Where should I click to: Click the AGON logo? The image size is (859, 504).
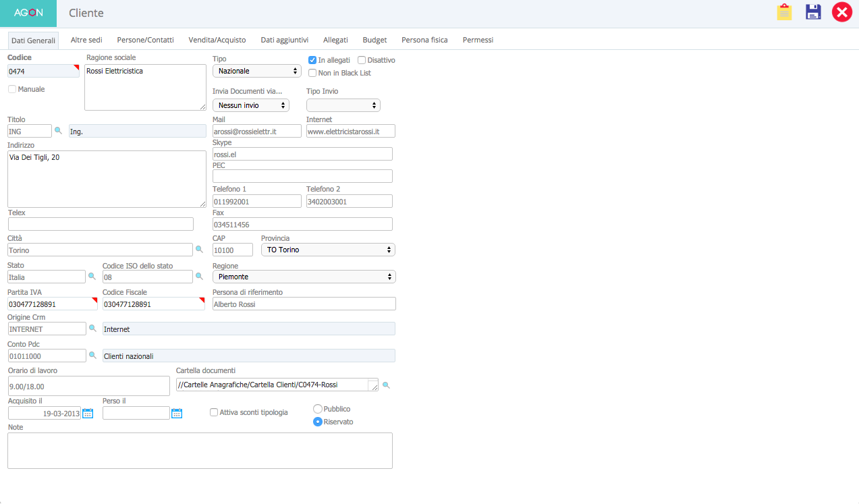(x=28, y=13)
